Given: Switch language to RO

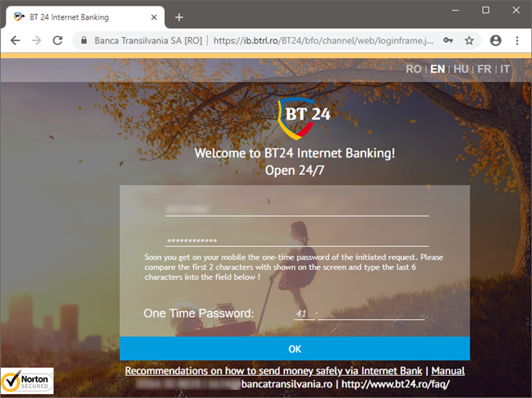Looking at the screenshot, I should point(414,69).
